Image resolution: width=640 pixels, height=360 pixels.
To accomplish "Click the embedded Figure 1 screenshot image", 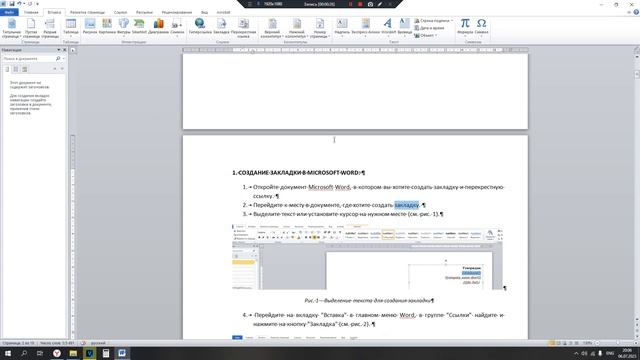I will pos(367,257).
